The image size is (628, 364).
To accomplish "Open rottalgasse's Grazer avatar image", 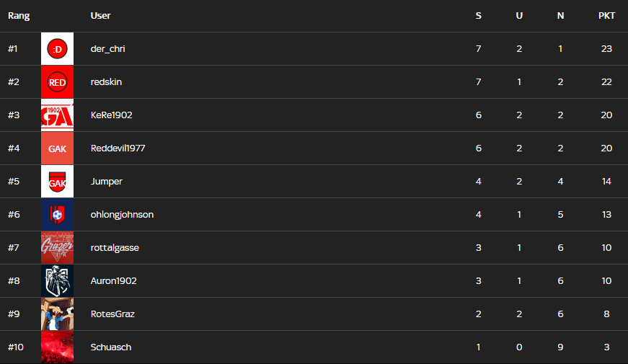I will coord(57,248).
